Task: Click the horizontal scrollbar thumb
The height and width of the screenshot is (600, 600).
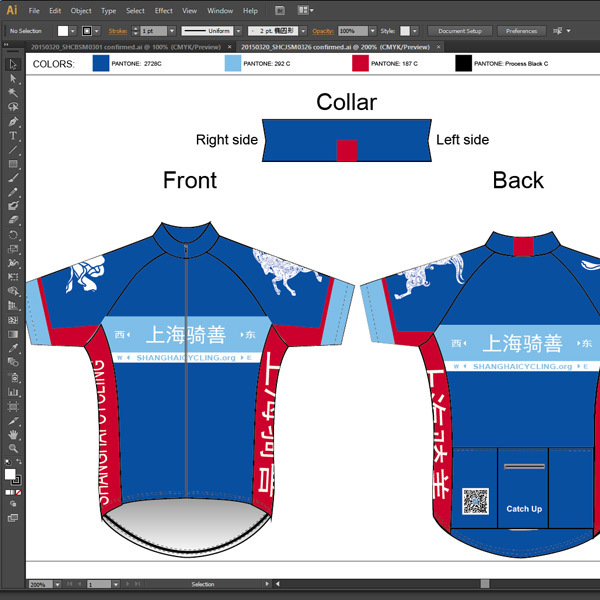Action: tap(485, 584)
